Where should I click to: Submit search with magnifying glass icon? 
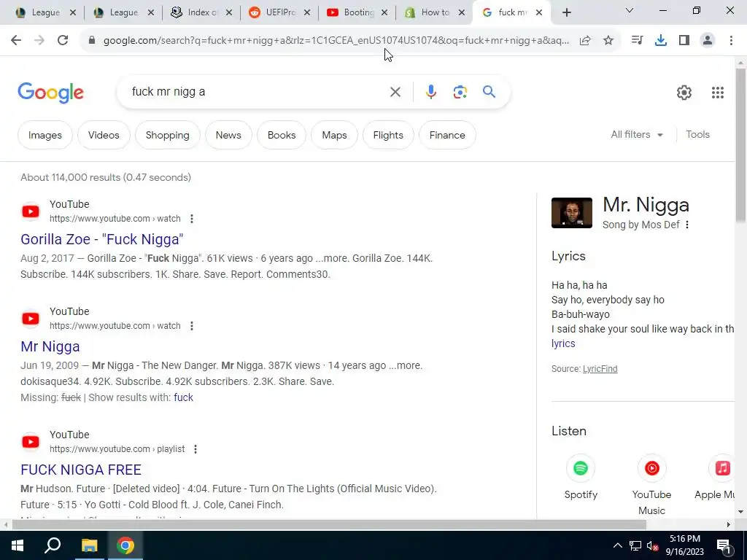click(489, 91)
